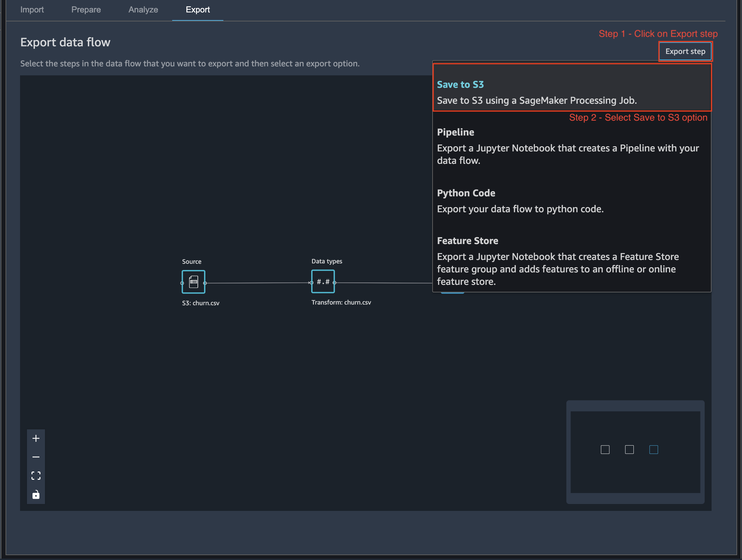Click the Source node output connector
Image resolution: width=742 pixels, height=560 pixels.
[x=205, y=283]
